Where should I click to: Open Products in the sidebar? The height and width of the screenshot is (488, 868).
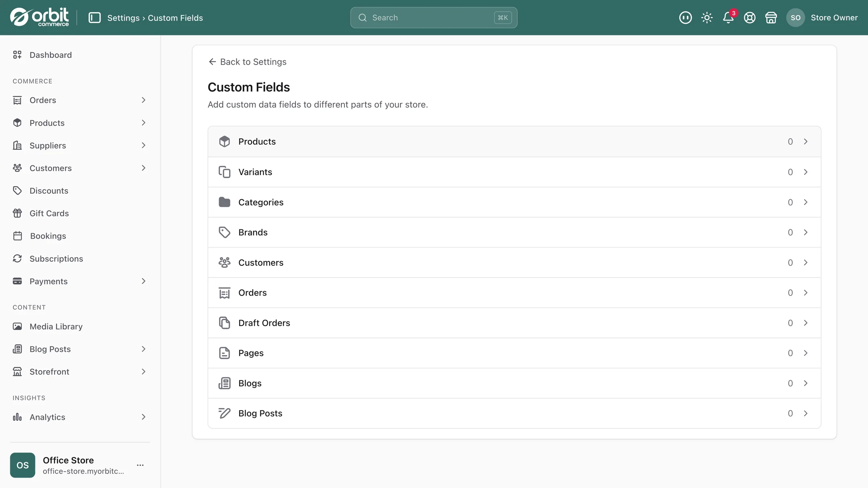[47, 123]
